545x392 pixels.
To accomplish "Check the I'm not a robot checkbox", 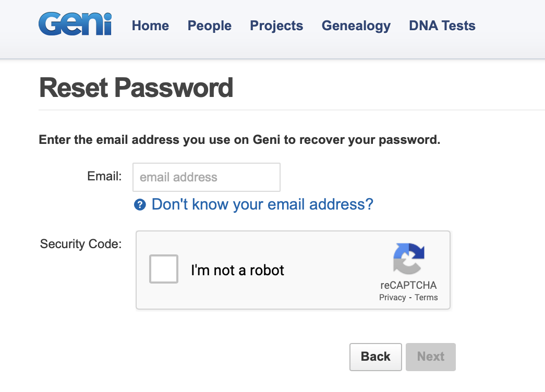I will (164, 268).
